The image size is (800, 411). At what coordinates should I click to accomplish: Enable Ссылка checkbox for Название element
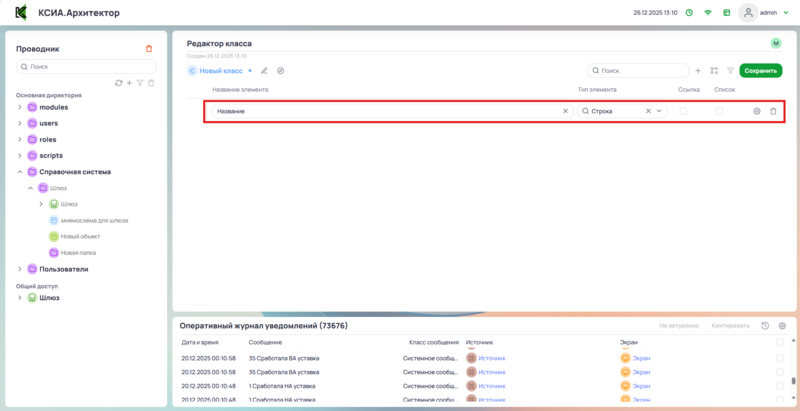pos(684,111)
